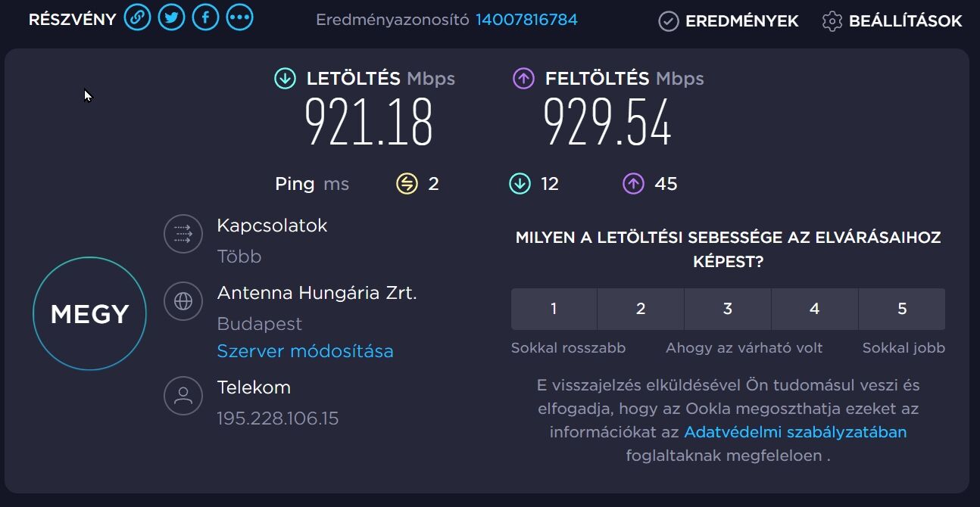Open the Adatvédelmi szabályzatában link
980x507 pixels.
[x=795, y=432]
